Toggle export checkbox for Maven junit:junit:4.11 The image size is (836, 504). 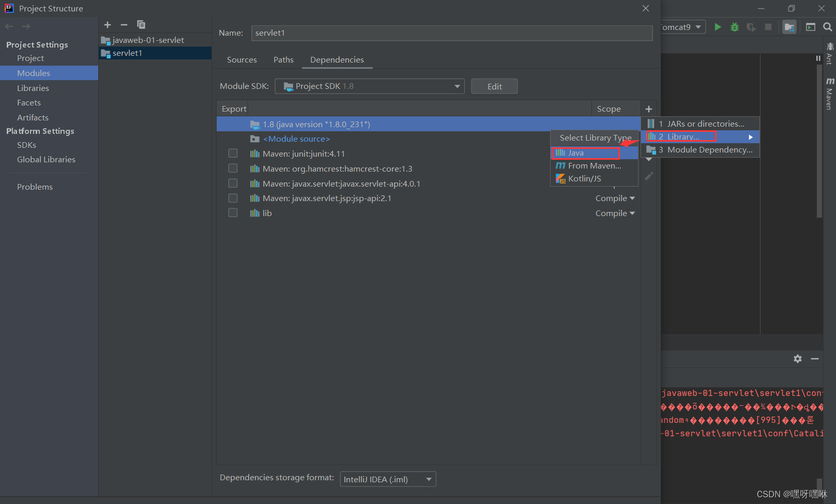(x=233, y=154)
